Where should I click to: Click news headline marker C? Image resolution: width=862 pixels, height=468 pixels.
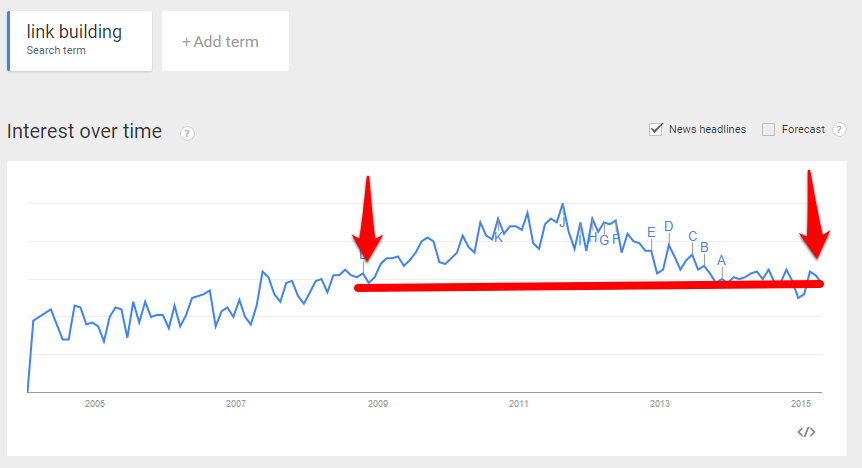(693, 236)
